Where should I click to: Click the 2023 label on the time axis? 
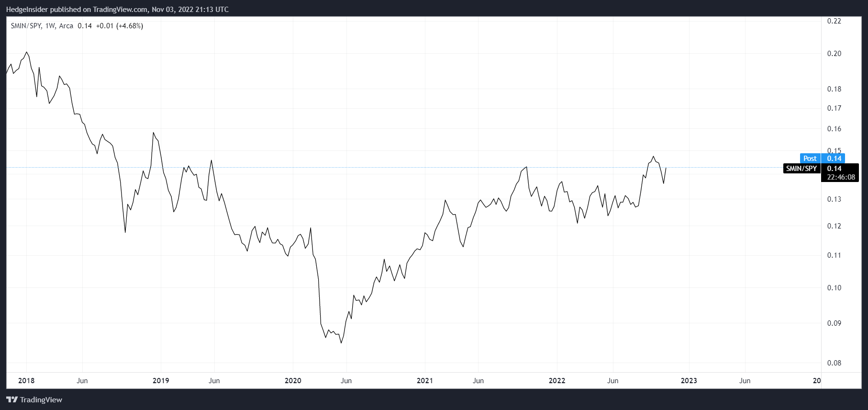tap(689, 381)
